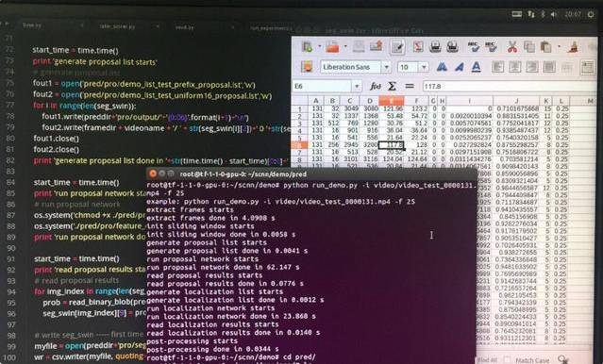
Task: Toggle Italic text formatting
Action: (459, 67)
